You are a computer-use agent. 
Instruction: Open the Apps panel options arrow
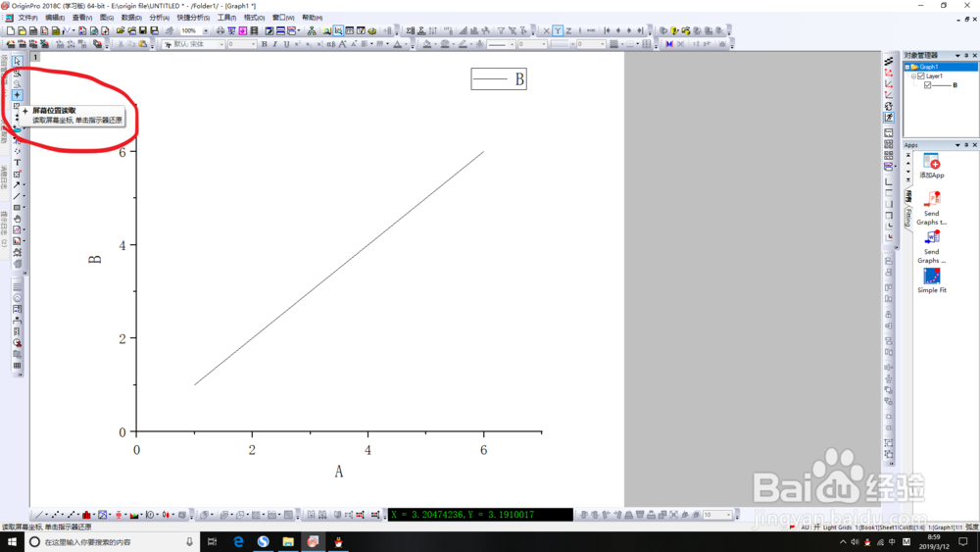957,145
